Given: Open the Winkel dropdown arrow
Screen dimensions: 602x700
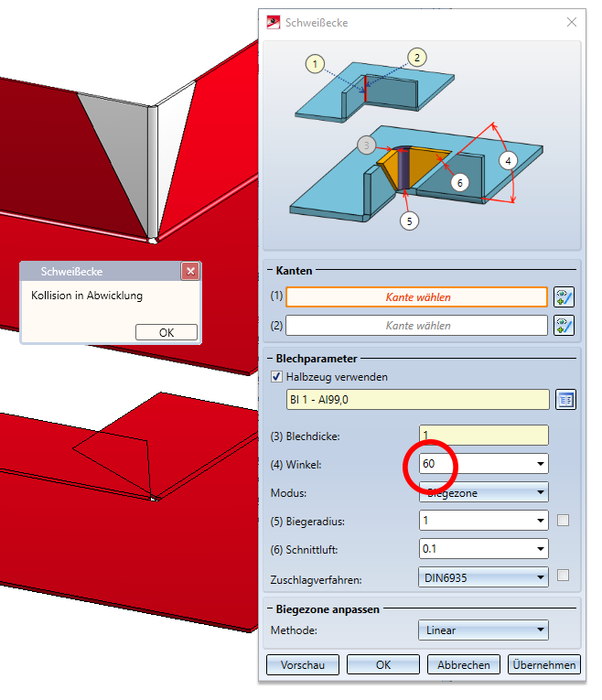Looking at the screenshot, I should pyautogui.click(x=541, y=464).
